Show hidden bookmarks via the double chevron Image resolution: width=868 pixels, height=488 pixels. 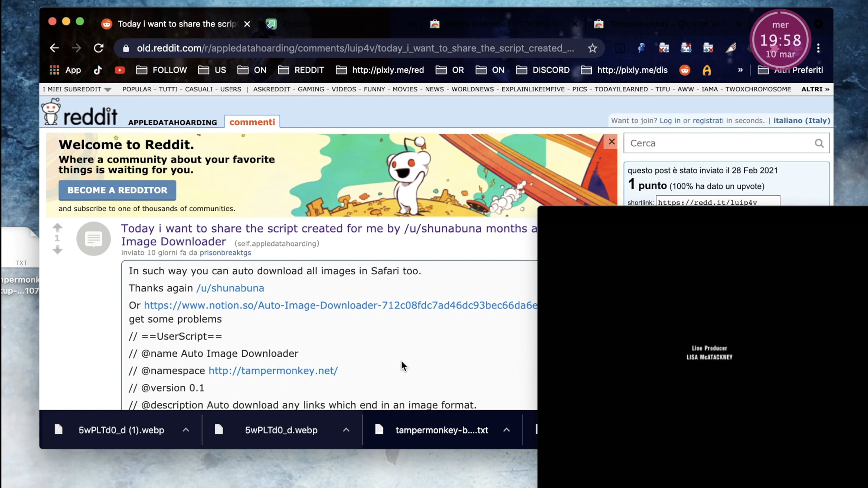[x=740, y=70]
